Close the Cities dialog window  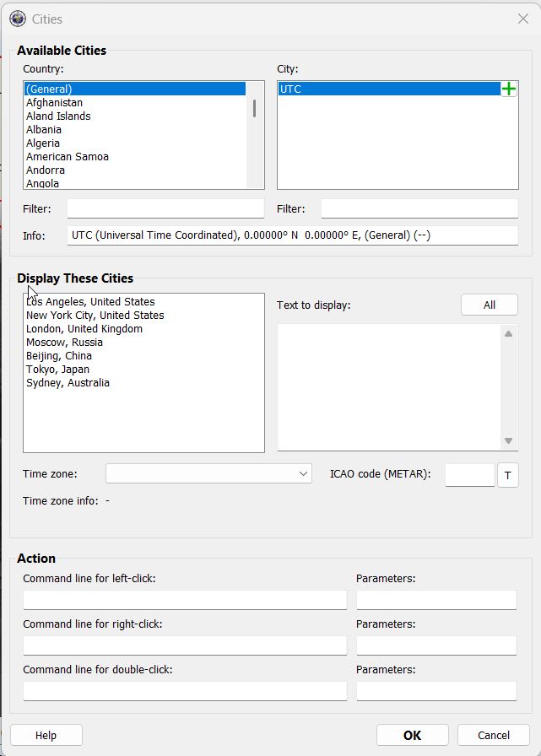[522, 19]
